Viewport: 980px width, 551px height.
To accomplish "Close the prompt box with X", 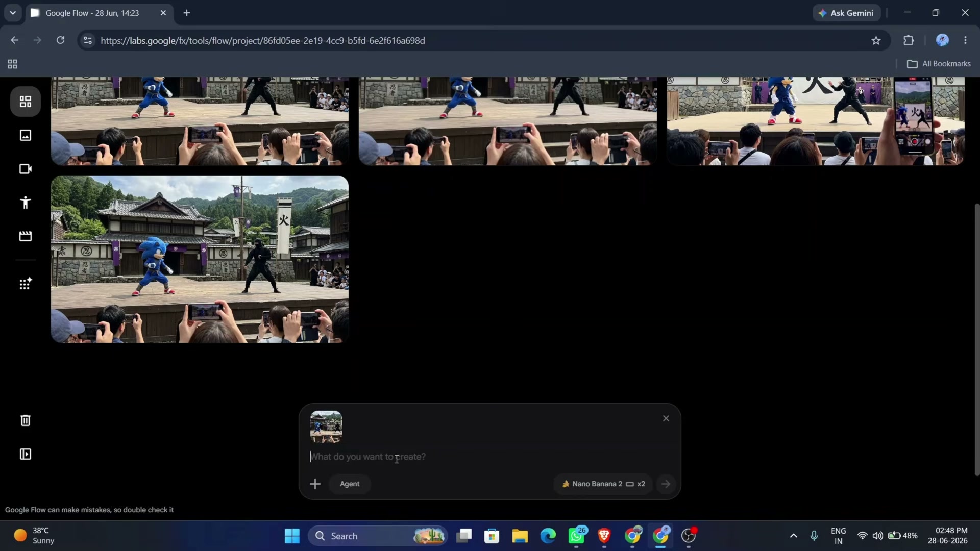I will [666, 418].
